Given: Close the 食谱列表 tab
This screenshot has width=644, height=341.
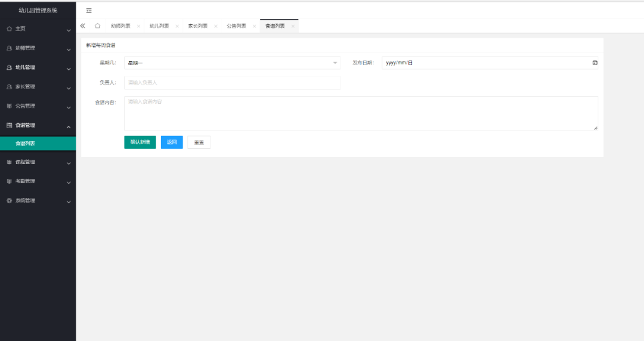Looking at the screenshot, I should (x=293, y=26).
